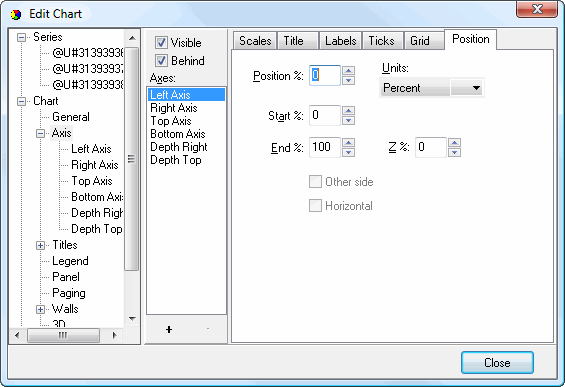Screen dimensions: 565x387
Task: Click the plus button to add axis
Action: (169, 329)
